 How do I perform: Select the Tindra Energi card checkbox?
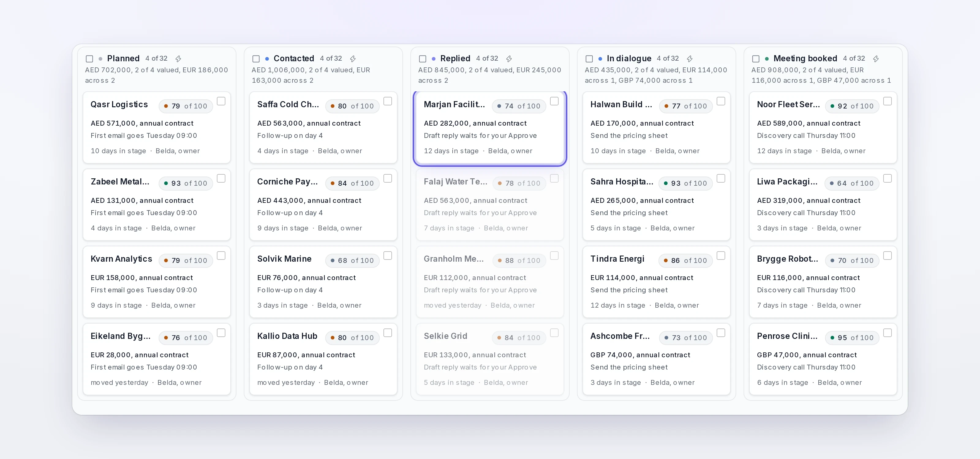click(x=721, y=256)
